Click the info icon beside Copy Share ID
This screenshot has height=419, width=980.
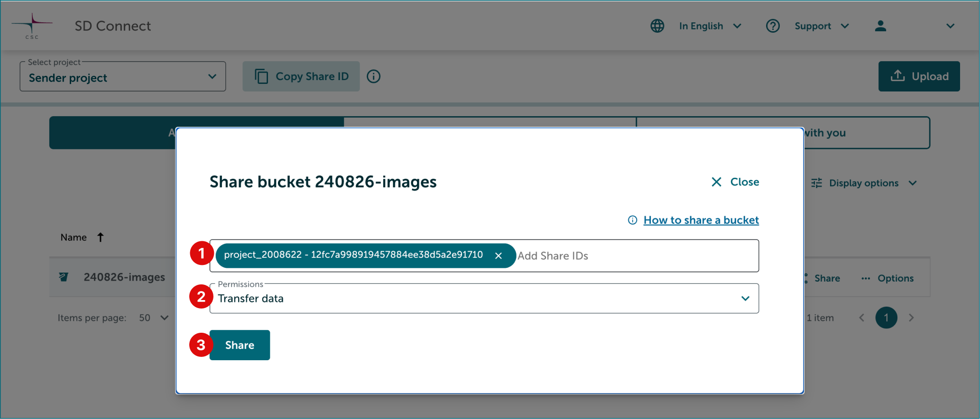[x=374, y=76]
